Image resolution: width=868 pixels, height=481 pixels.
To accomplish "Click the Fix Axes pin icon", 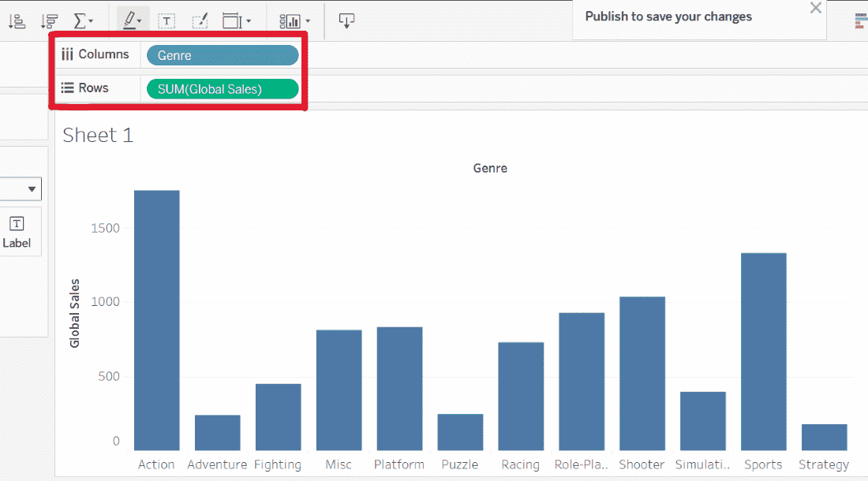I will [x=200, y=21].
